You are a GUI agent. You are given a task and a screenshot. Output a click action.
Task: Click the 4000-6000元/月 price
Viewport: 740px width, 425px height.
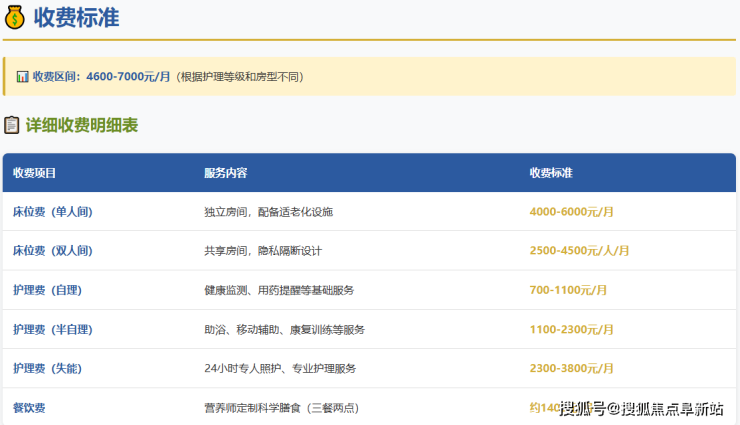tap(571, 212)
